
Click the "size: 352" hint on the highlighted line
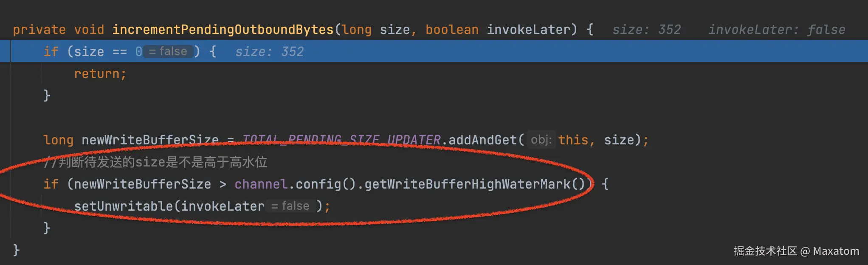tap(269, 52)
